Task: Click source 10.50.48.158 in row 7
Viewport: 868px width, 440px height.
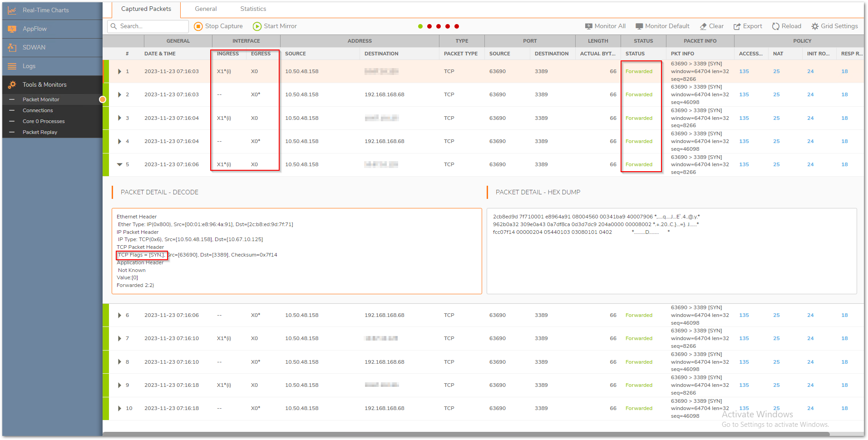Action: 301,338
